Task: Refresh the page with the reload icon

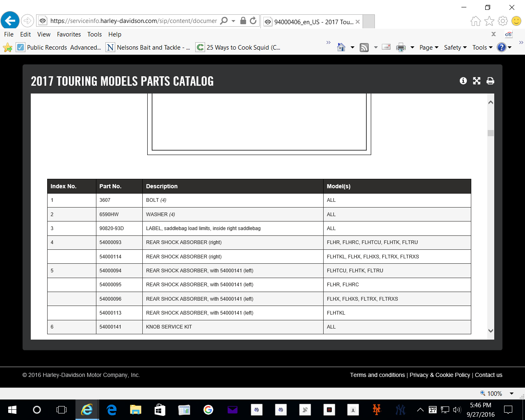Action: (x=253, y=21)
